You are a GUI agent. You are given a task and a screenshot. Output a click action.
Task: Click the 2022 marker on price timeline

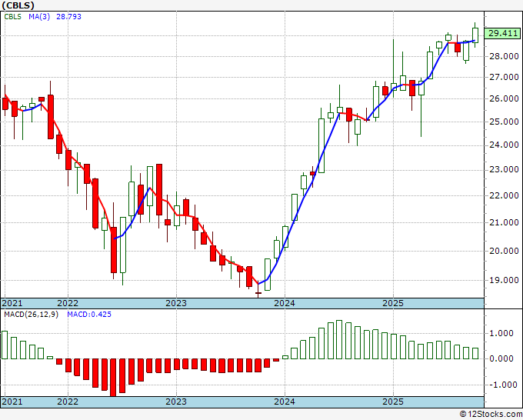[x=68, y=303]
